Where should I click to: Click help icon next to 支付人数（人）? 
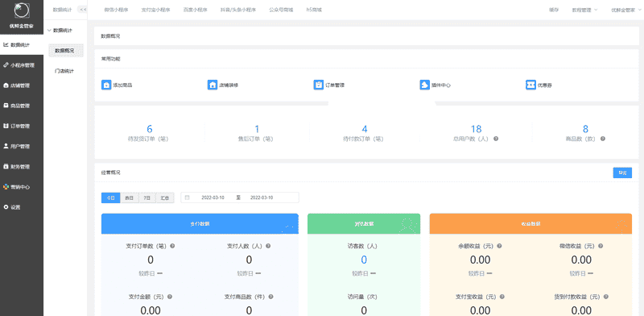(268, 246)
